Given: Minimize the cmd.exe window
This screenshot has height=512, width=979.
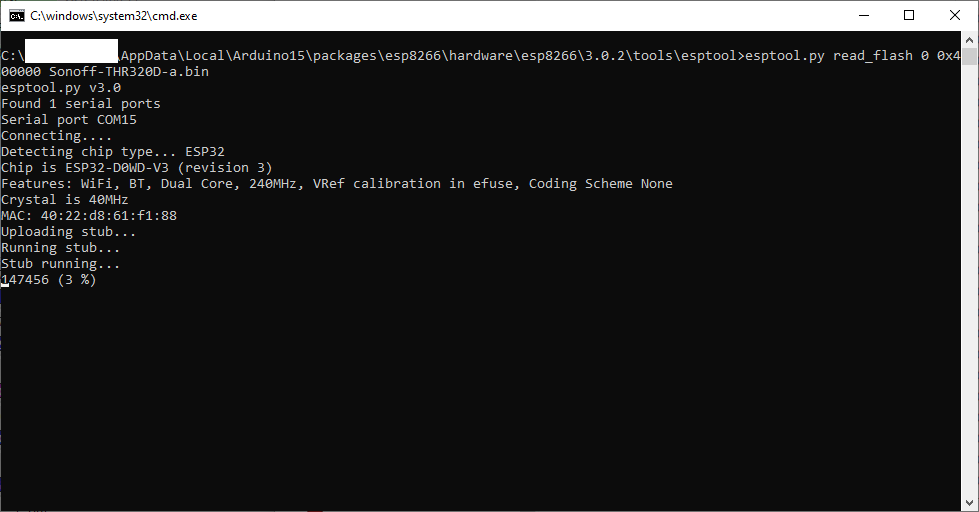Looking at the screenshot, I should (864, 16).
